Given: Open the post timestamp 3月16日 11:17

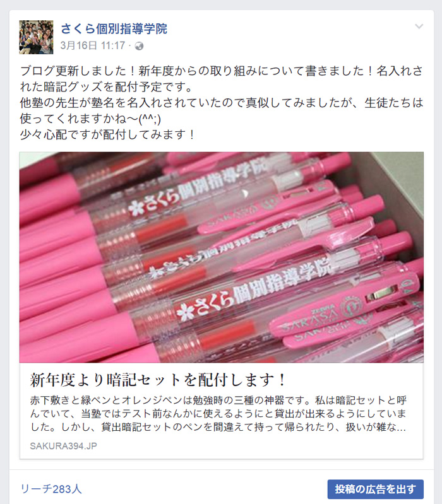Looking at the screenshot, I should pyautogui.click(x=93, y=45).
